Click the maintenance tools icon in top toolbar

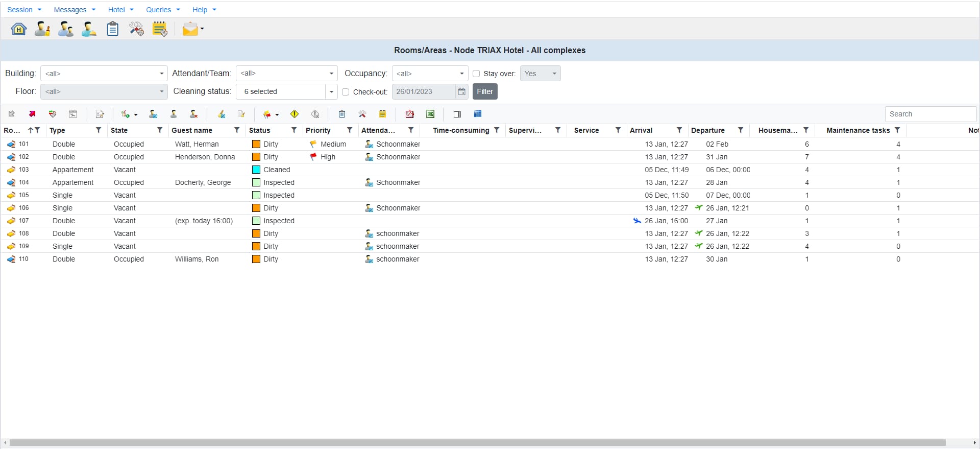pos(136,29)
